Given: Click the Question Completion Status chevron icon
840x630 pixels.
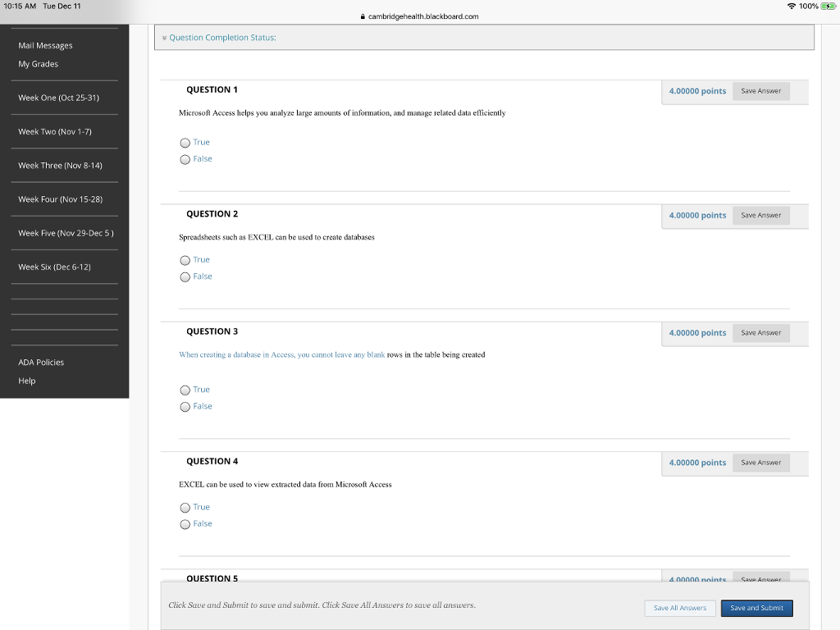Looking at the screenshot, I should pos(164,38).
